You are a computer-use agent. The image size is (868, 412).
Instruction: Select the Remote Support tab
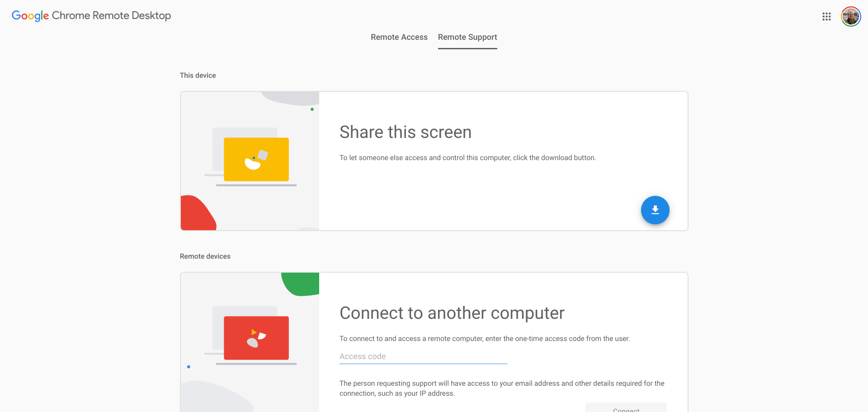[x=467, y=37]
